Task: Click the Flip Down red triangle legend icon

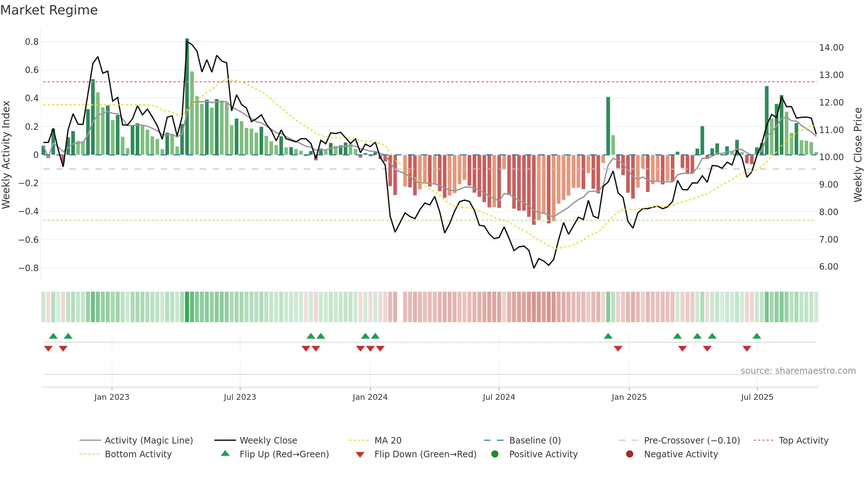Action: 360,455
